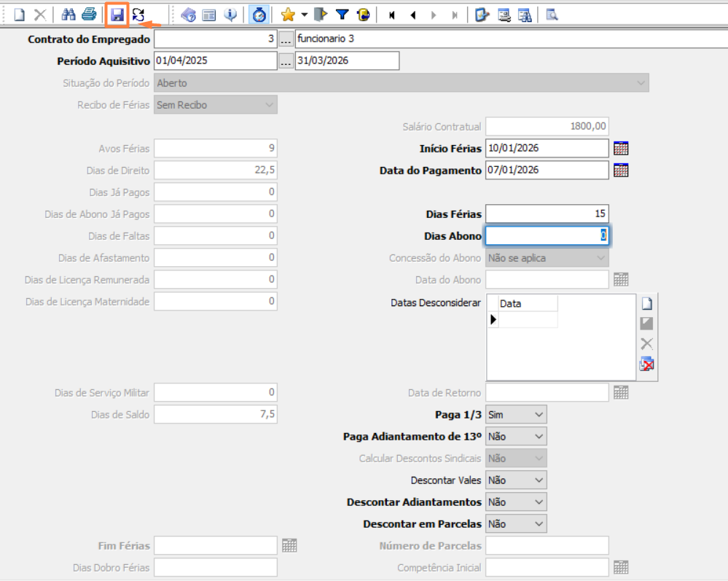This screenshot has width=728, height=581.
Task: Click the printer icon in toolbar
Action: click(x=89, y=15)
